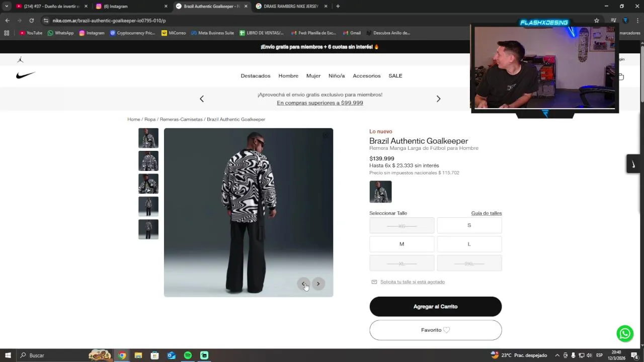This screenshot has width=644, height=362.
Task: Click En compras superiores a $99.999 link
Action: click(x=320, y=103)
